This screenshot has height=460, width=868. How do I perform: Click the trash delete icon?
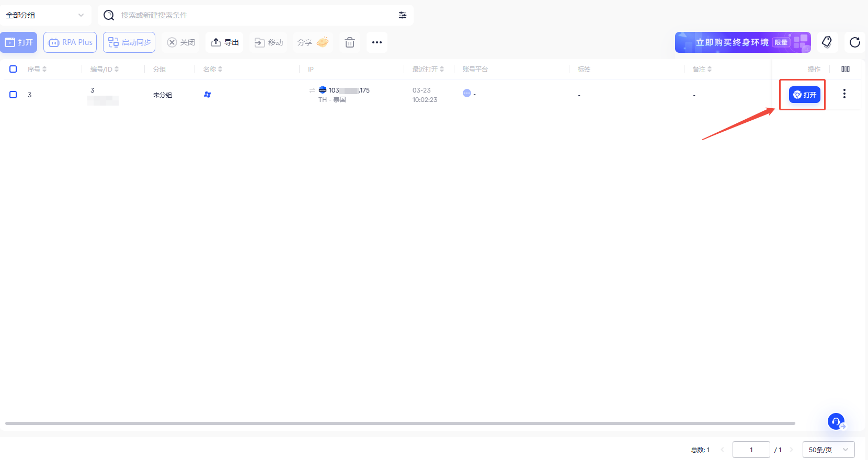click(350, 42)
